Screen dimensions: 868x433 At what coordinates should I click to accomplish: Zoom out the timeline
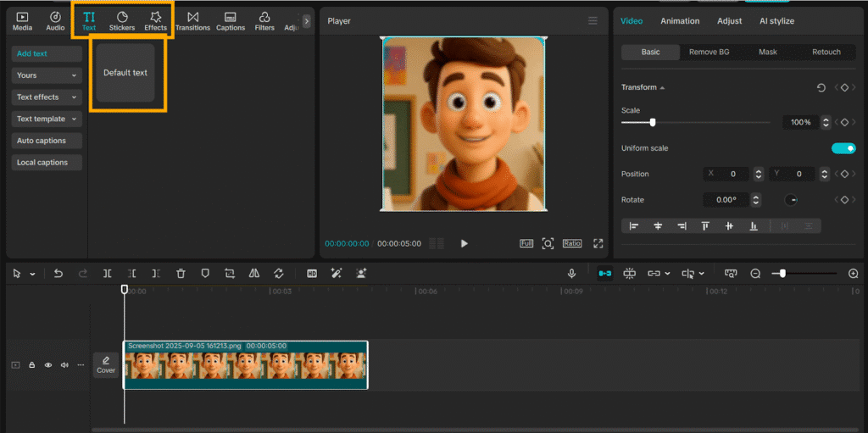pyautogui.click(x=755, y=274)
